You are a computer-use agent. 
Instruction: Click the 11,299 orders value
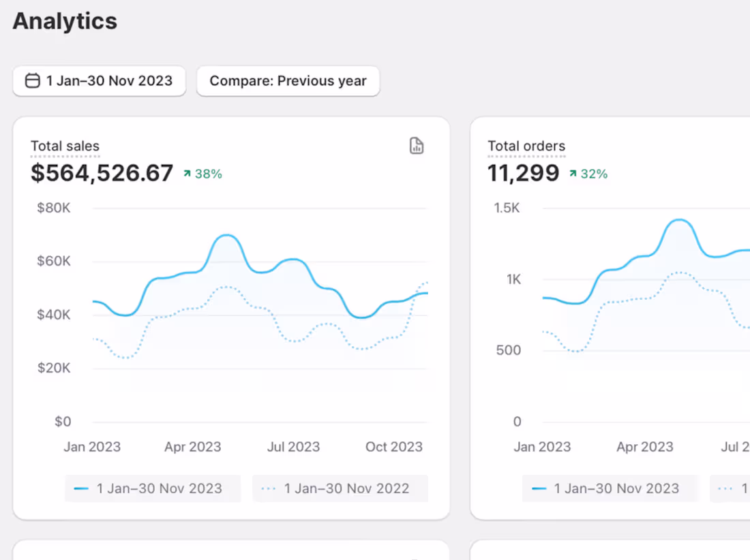pyautogui.click(x=523, y=173)
